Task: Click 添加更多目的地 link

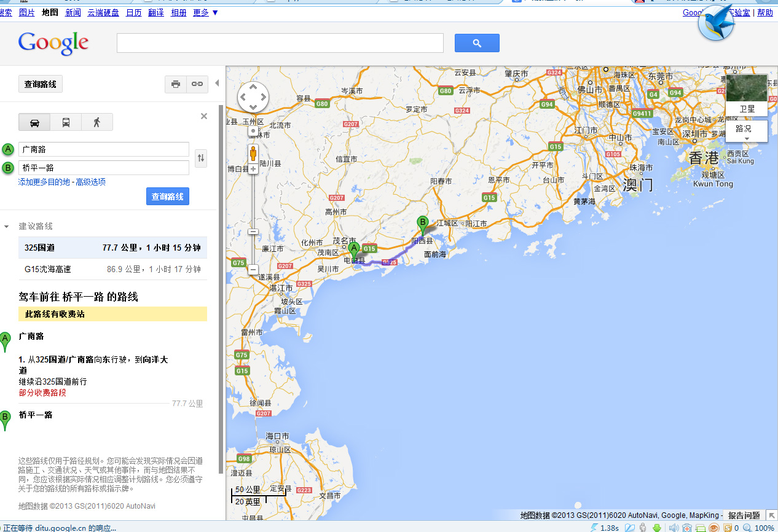Action: pyautogui.click(x=44, y=182)
